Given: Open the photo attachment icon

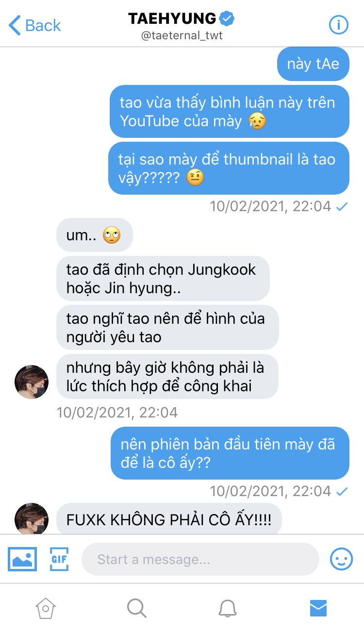Looking at the screenshot, I should pos(22,559).
